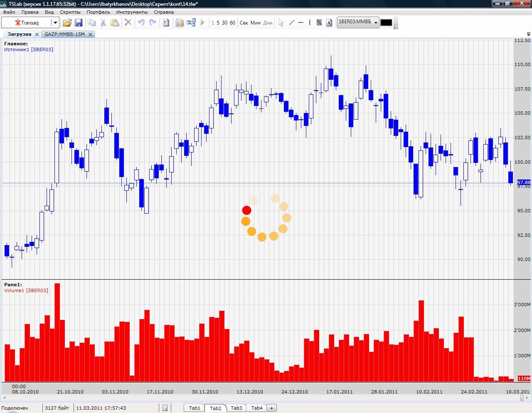Screen dimensions: 532x413
Task: Click the Copy toolbar icon
Action: (92, 22)
